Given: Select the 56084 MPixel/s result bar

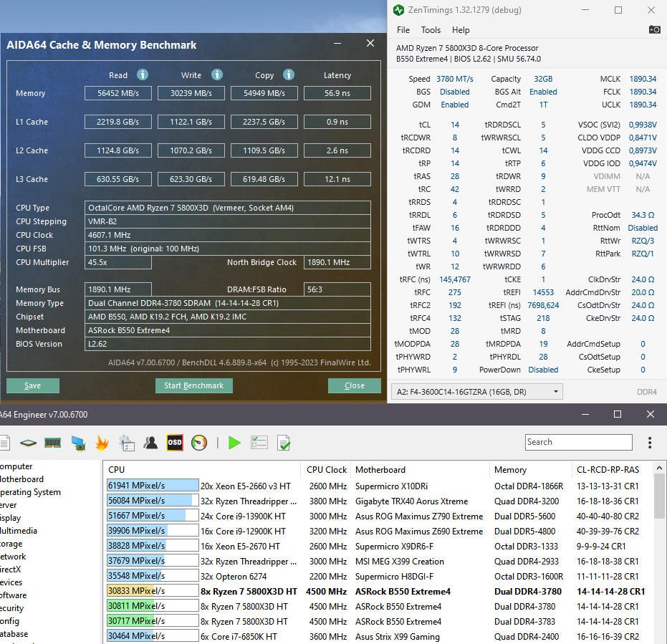Looking at the screenshot, I should tap(153, 500).
